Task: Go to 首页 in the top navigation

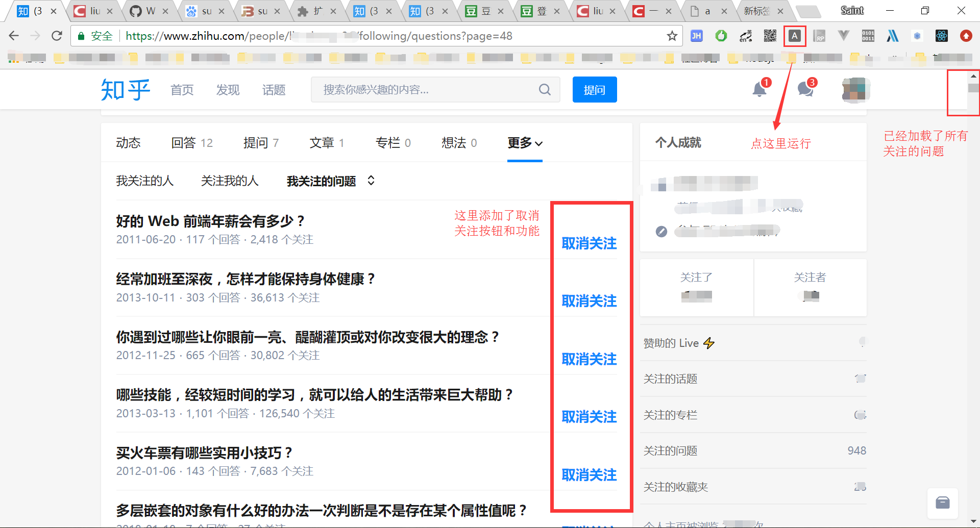Action: [x=182, y=90]
